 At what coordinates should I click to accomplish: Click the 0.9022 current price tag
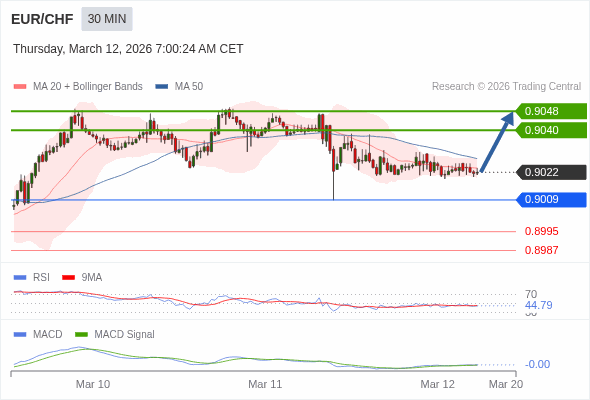[x=551, y=172]
